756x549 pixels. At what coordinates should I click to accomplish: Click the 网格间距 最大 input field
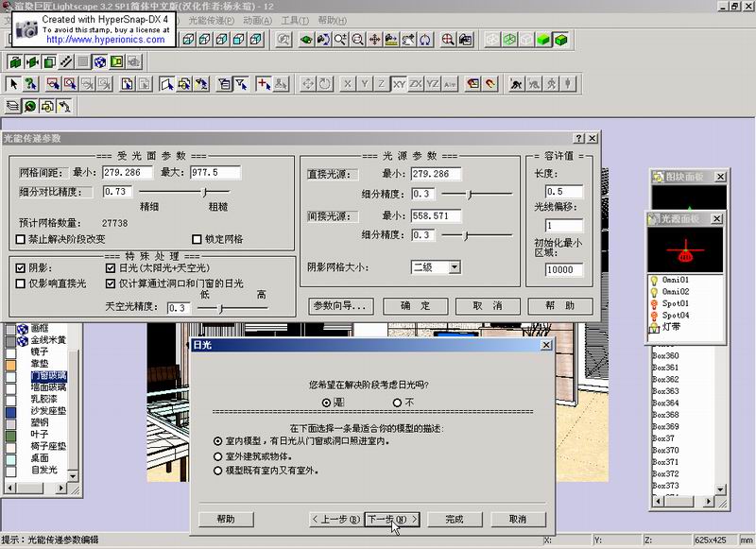tap(216, 173)
